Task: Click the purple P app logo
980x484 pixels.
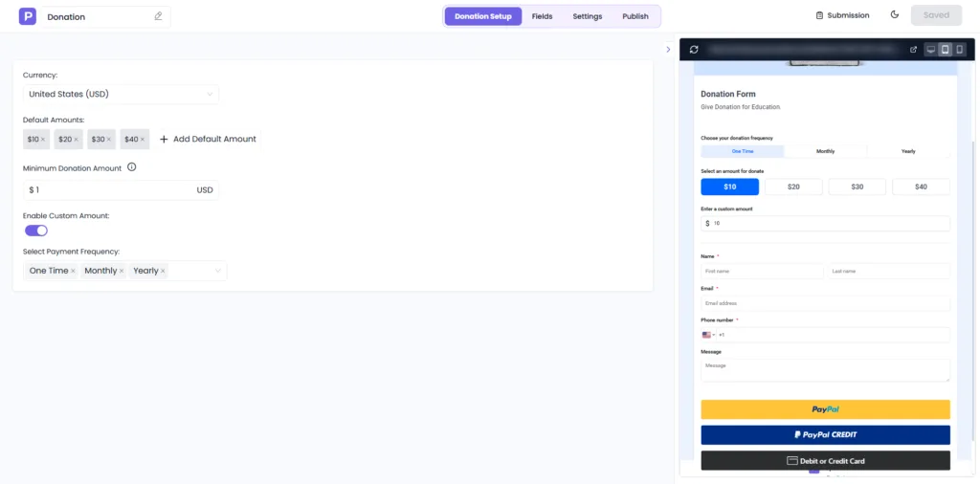Action: click(28, 16)
